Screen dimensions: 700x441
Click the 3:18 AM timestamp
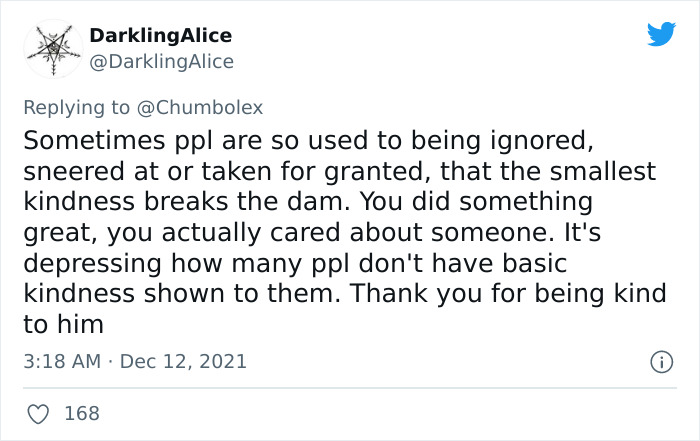click(61, 361)
